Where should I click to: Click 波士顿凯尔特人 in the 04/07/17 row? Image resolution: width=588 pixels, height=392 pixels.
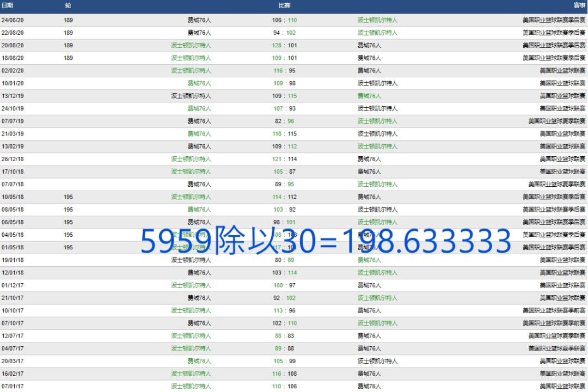point(191,348)
